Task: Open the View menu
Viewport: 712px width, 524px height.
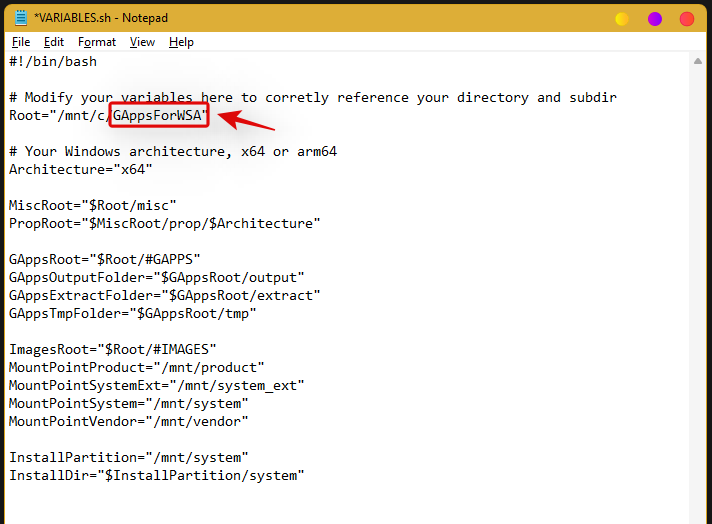Action: [143, 42]
